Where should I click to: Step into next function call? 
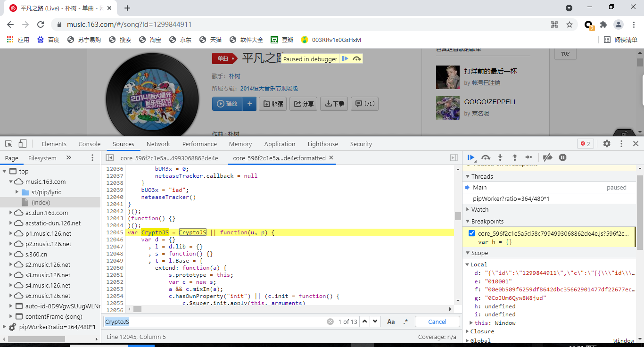click(x=501, y=157)
